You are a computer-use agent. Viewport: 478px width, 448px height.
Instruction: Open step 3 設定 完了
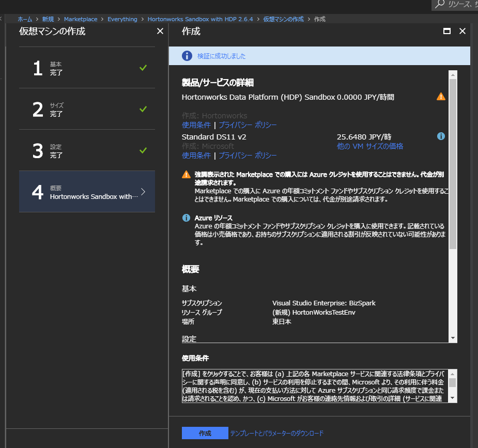87,150
